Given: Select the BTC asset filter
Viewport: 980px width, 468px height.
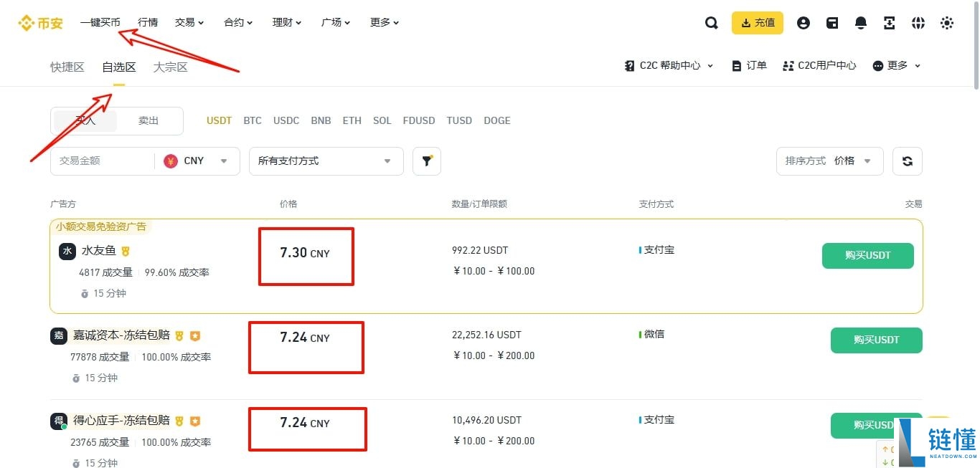Looking at the screenshot, I should point(253,120).
